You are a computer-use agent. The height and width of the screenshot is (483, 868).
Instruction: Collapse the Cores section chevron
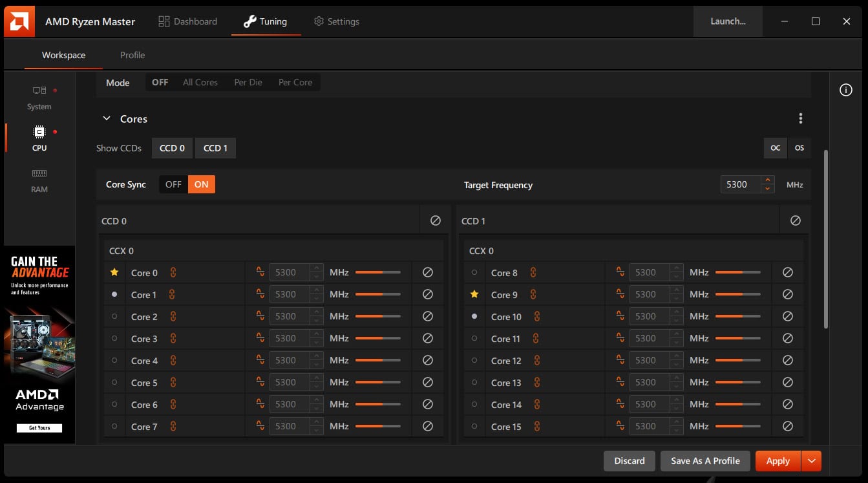[x=106, y=118]
